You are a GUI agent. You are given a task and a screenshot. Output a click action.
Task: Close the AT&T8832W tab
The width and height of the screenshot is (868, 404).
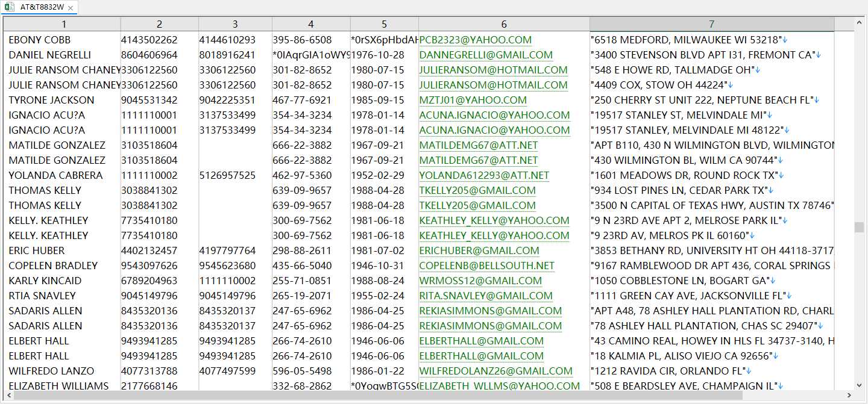71,8
